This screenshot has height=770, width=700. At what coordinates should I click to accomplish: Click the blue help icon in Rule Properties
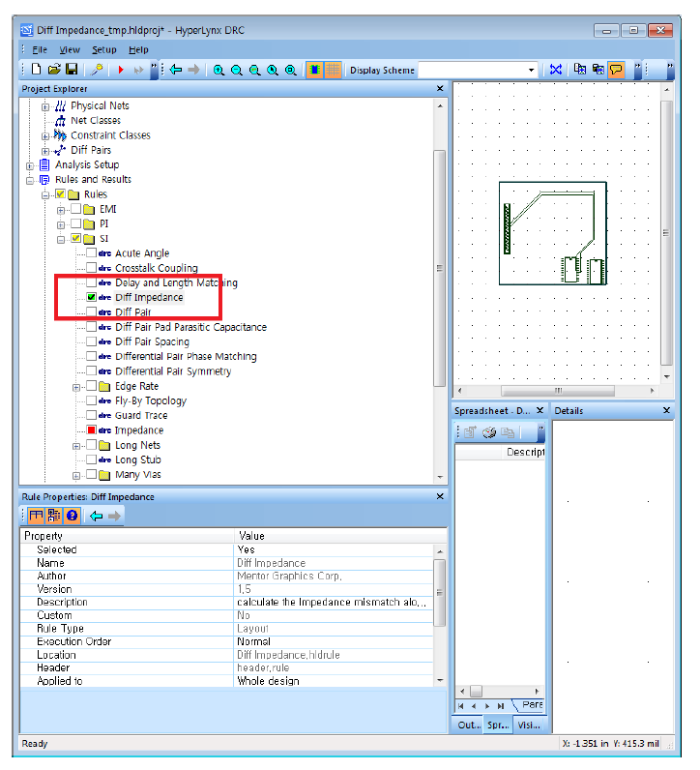72,516
